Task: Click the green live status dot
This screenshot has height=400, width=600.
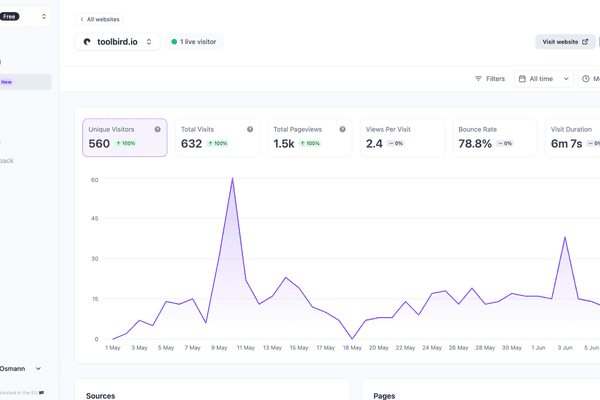Action: coord(174,42)
